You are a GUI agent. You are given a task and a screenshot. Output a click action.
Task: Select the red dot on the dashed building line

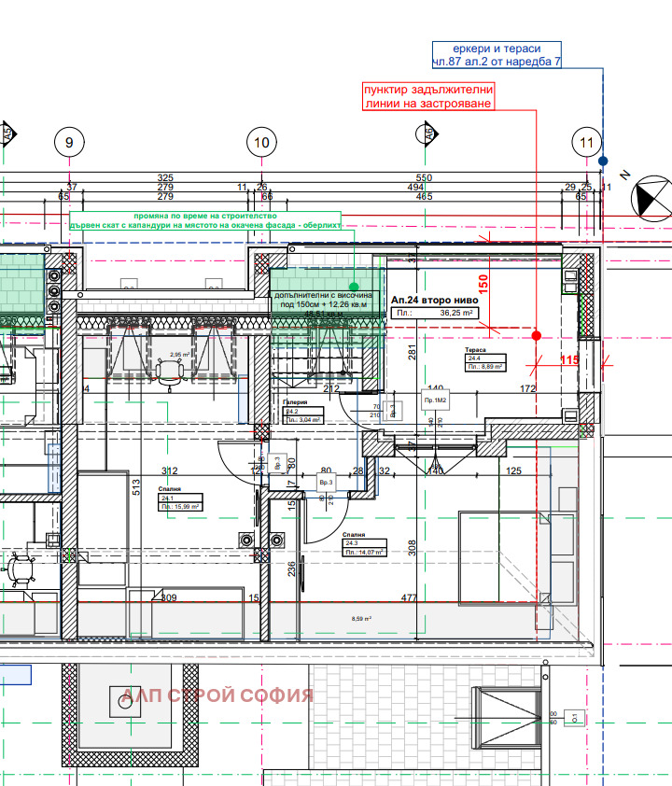click(x=536, y=335)
